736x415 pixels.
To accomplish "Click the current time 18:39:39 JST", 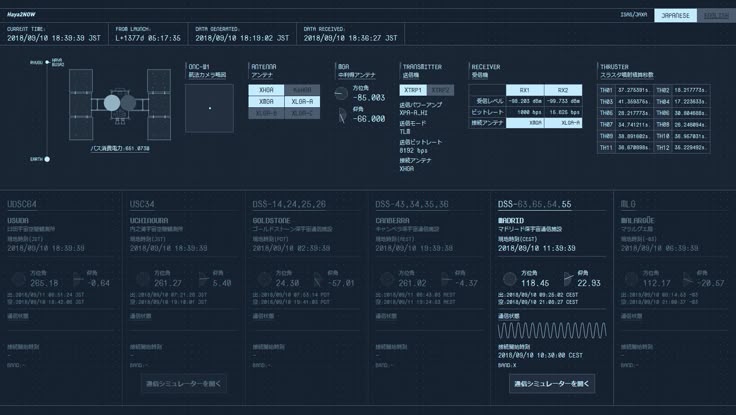I will 54,38.
